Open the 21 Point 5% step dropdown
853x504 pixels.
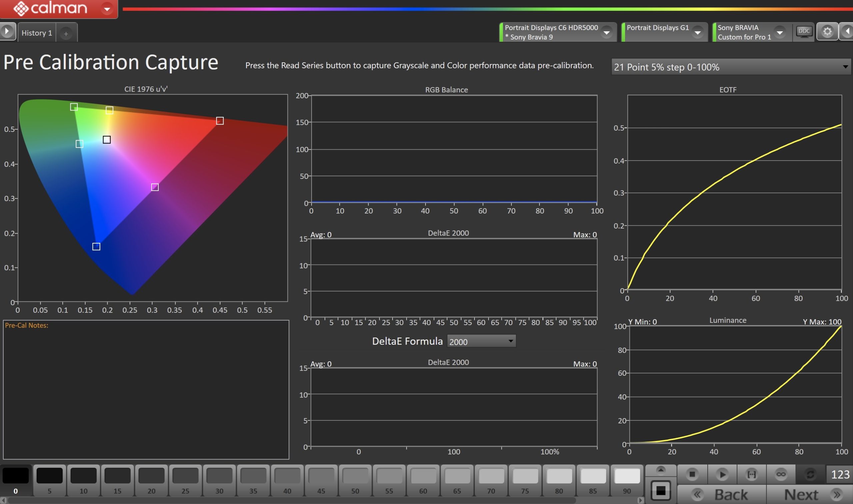(730, 67)
